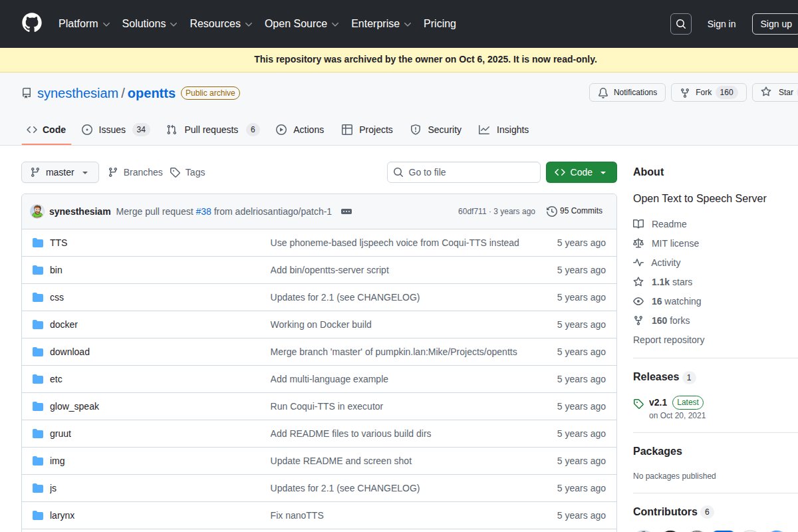Open the TTS folder
This screenshot has width=798, height=532.
59,243
